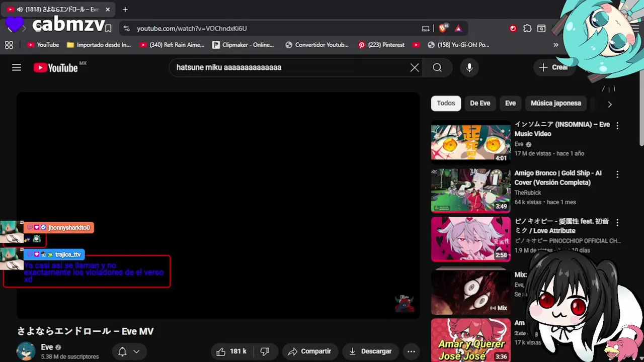Open the Brave Rewards triangle icon
The height and width of the screenshot is (362, 644).
[458, 29]
